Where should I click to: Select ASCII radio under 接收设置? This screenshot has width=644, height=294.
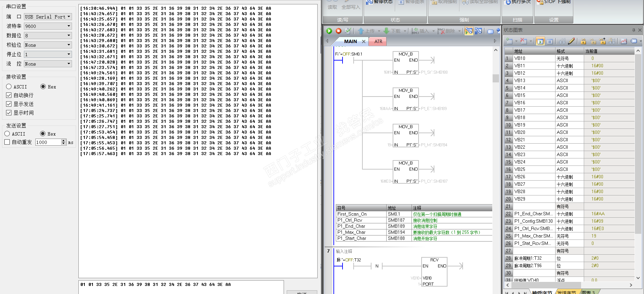(x=9, y=87)
